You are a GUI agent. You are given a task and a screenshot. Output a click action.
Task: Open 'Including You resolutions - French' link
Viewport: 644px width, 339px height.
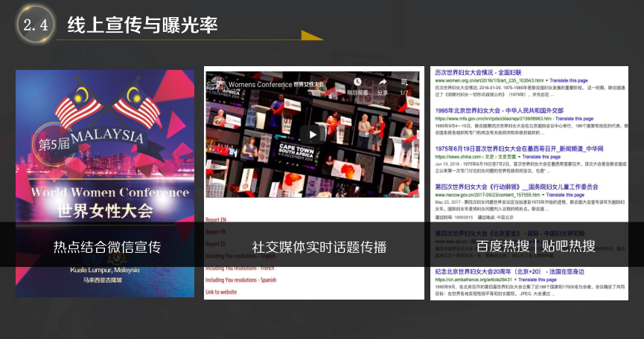(x=240, y=268)
